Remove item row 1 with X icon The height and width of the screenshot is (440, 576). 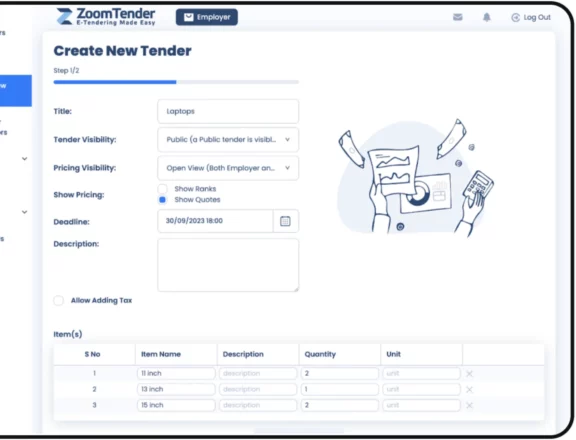(x=469, y=374)
